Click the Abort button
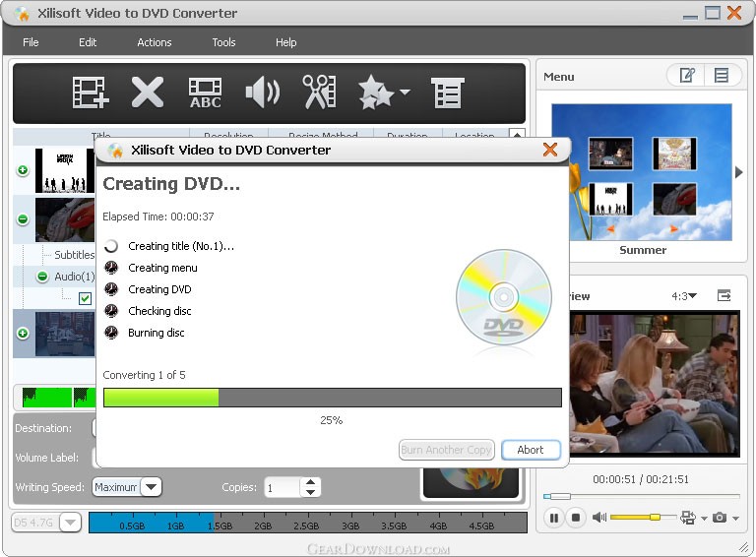Image resolution: width=756 pixels, height=557 pixels. coord(531,450)
